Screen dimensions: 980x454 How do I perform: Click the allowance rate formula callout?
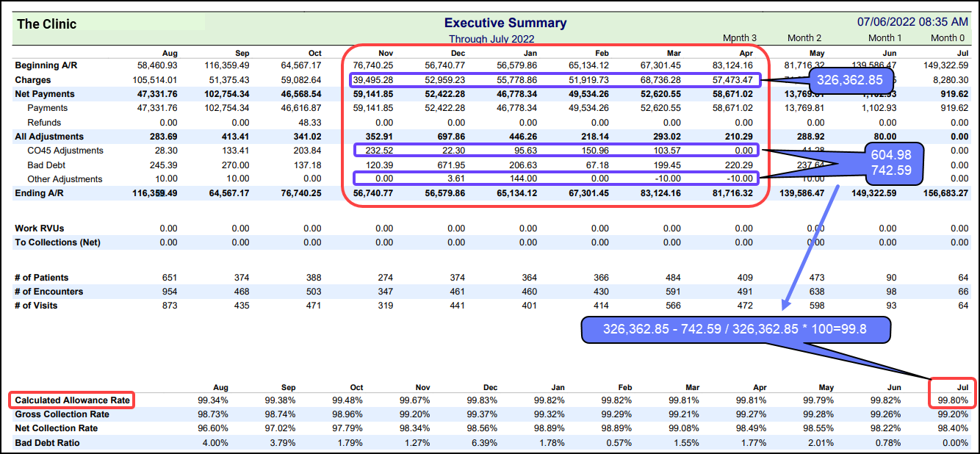(735, 330)
